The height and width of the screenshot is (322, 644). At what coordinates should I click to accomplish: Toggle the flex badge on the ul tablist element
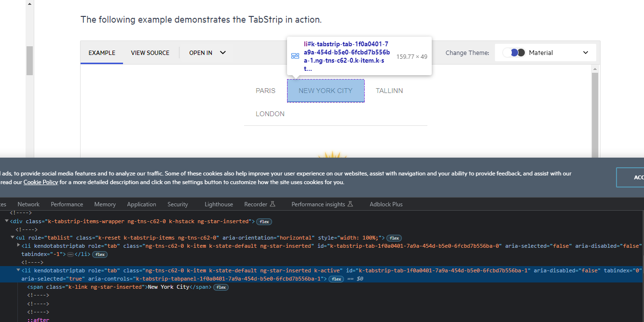[394, 238]
